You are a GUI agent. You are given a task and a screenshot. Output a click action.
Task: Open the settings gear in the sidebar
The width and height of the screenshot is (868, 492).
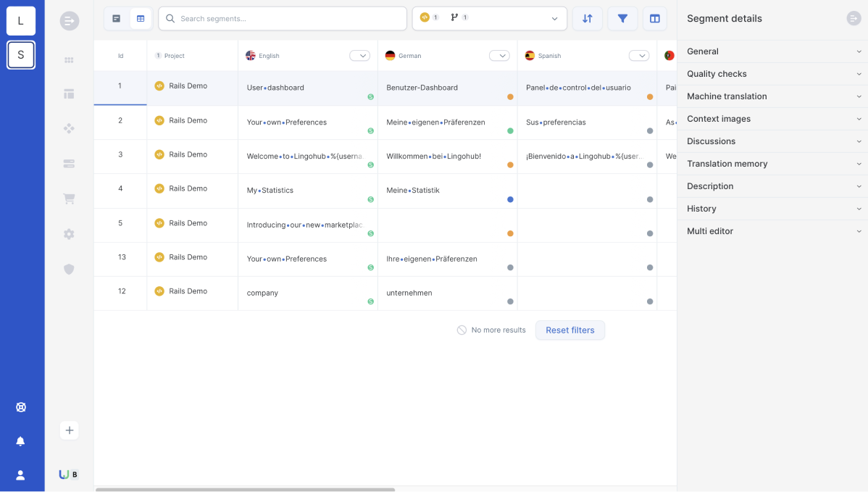(70, 234)
